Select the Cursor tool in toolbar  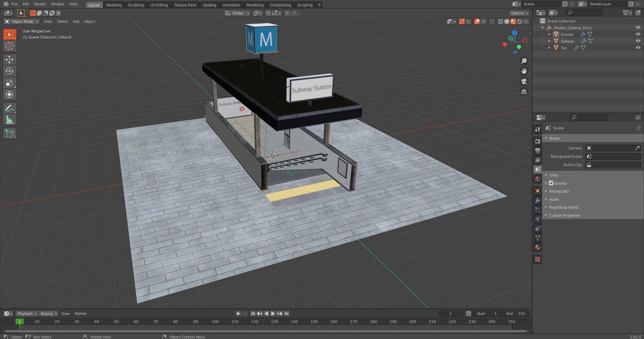(9, 46)
